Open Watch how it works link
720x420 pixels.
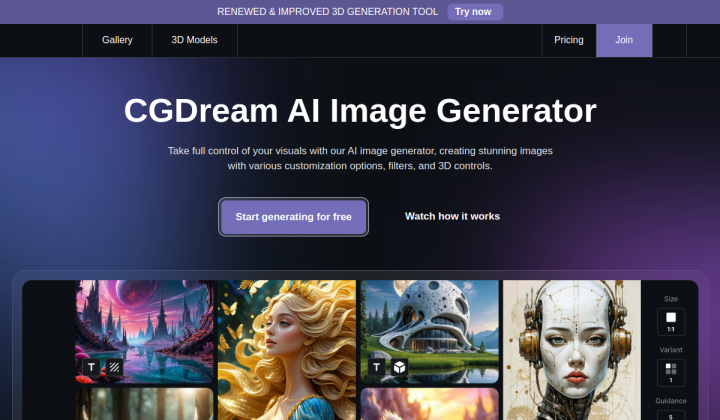click(452, 216)
